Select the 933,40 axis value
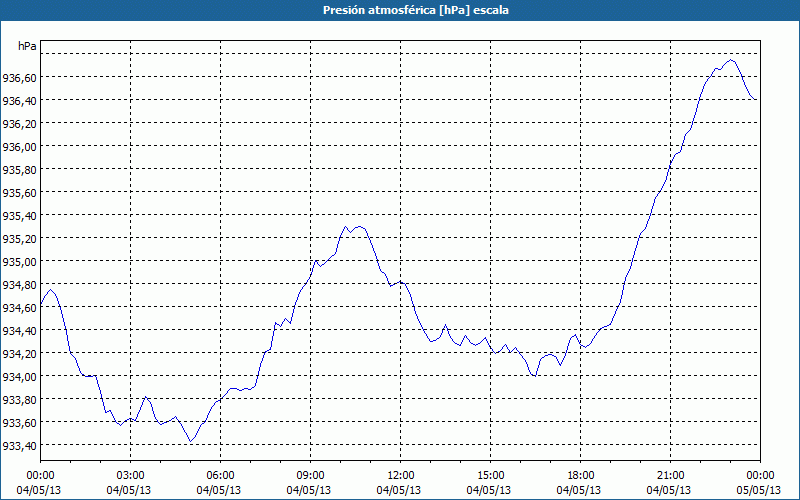Viewport: 800px width, 500px height. [x=19, y=446]
